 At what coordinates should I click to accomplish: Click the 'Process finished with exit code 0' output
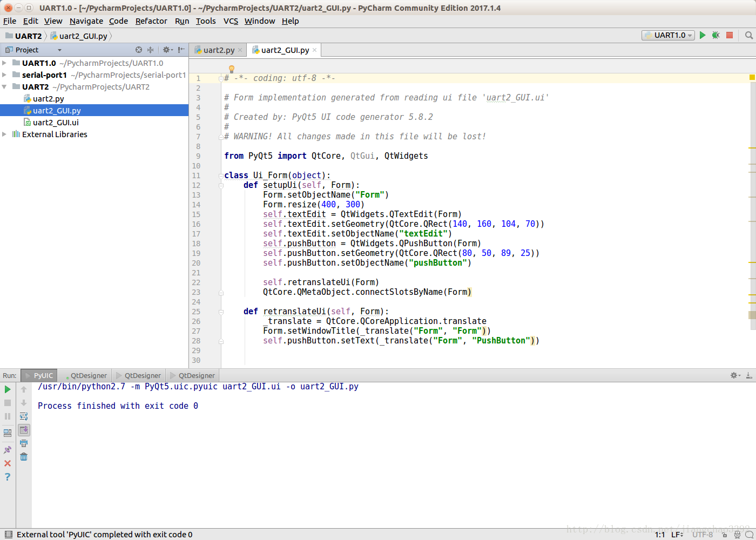pyautogui.click(x=118, y=406)
